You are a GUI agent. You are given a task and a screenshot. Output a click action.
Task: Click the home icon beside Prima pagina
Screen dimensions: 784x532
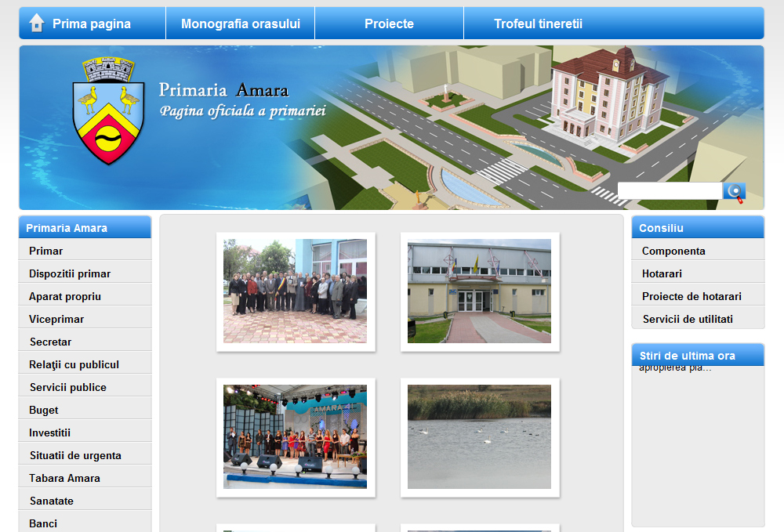pyautogui.click(x=36, y=24)
